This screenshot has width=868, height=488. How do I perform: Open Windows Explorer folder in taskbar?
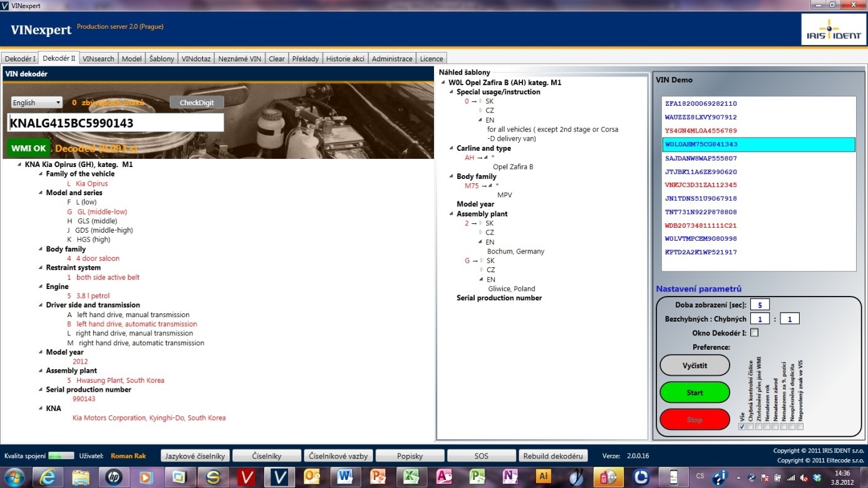80,477
